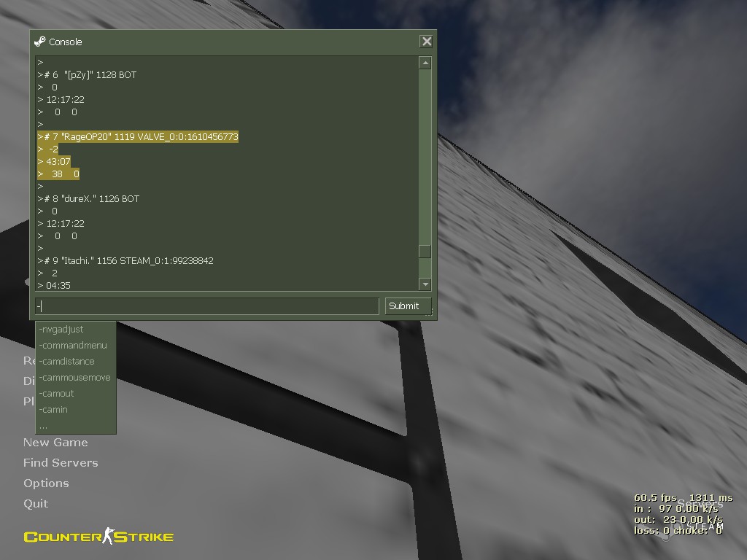
Task: Click the highlighted "RageOP20" player line
Action: [x=138, y=136]
